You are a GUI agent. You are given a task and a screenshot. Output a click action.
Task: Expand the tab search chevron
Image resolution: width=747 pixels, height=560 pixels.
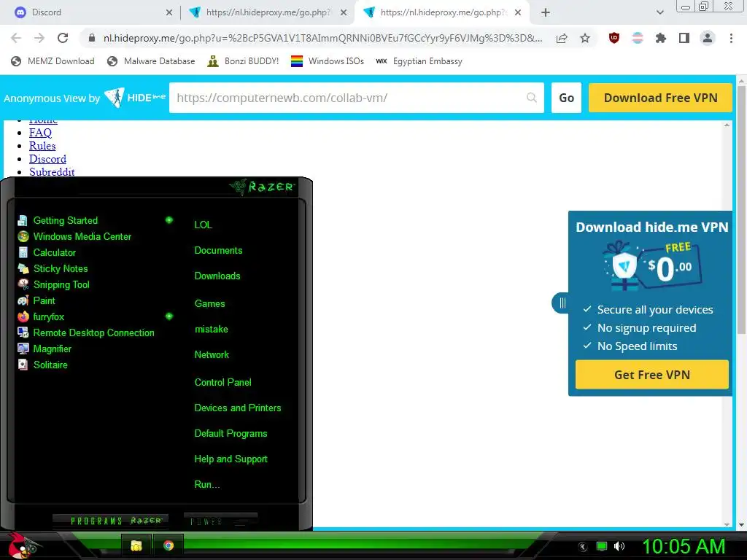pos(659,12)
